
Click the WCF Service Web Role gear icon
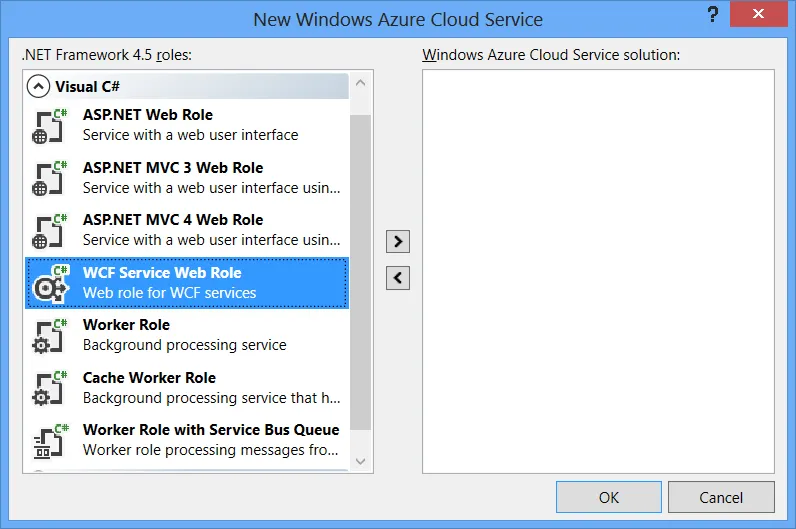coord(50,283)
